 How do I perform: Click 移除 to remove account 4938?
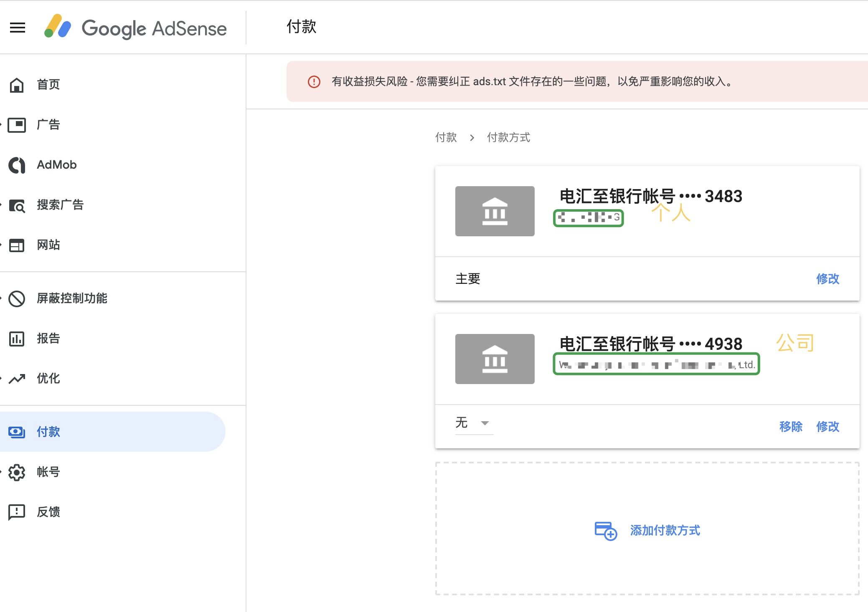tap(791, 427)
